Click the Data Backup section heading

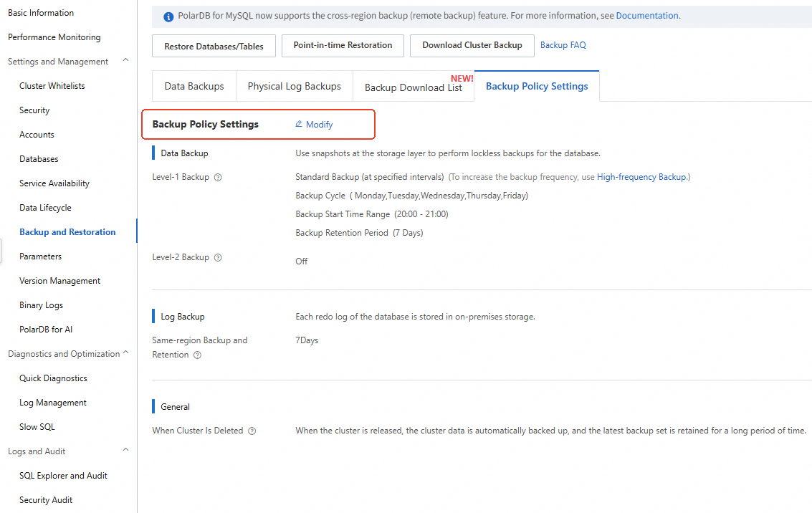click(x=184, y=153)
